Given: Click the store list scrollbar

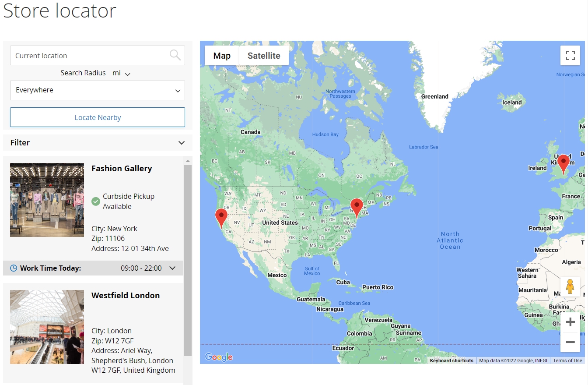Looking at the screenshot, I should coord(188,261).
